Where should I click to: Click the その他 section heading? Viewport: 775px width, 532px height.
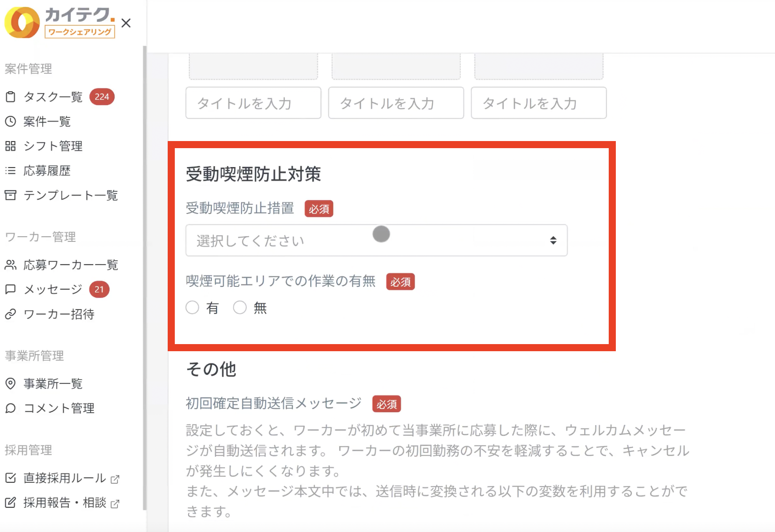pos(211,369)
